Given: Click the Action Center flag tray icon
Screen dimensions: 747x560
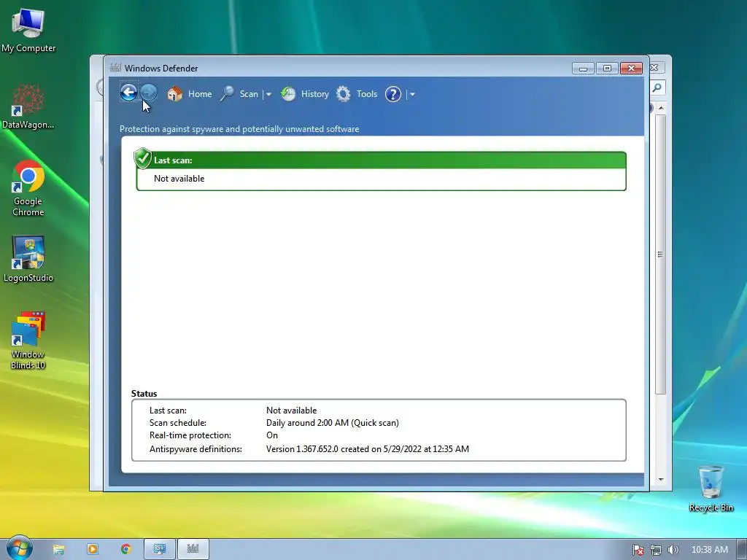Looking at the screenshot, I should coord(638,550).
